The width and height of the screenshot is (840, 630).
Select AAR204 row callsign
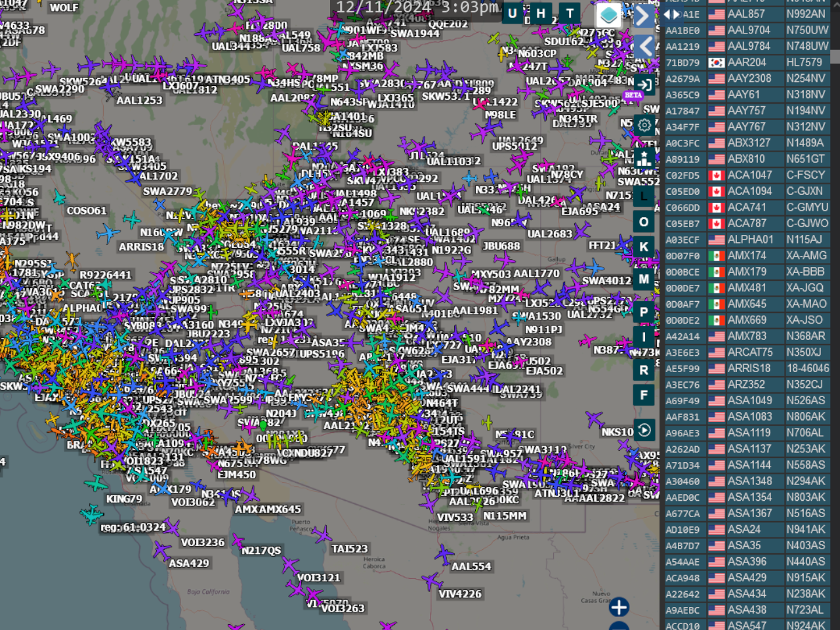[747, 62]
